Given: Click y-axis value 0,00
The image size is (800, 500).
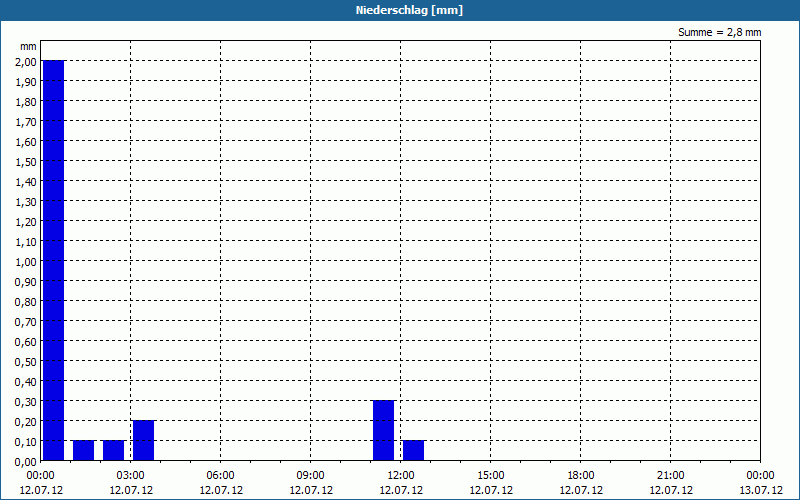Looking at the screenshot, I should pos(27,462).
